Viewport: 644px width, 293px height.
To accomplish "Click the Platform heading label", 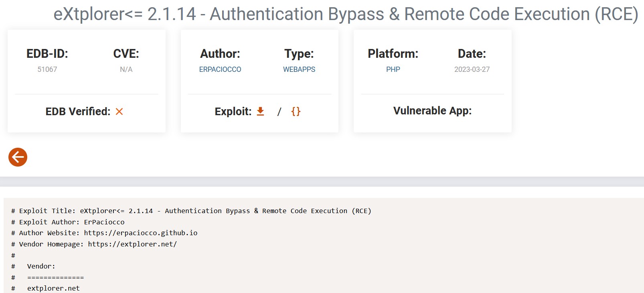I will coord(393,54).
